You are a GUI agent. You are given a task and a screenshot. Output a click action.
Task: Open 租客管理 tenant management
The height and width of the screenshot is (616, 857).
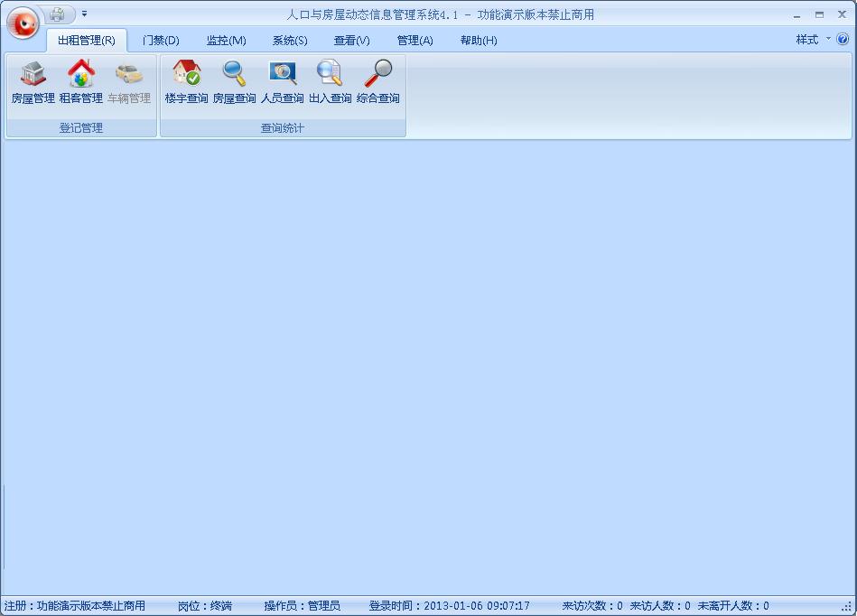click(81, 82)
